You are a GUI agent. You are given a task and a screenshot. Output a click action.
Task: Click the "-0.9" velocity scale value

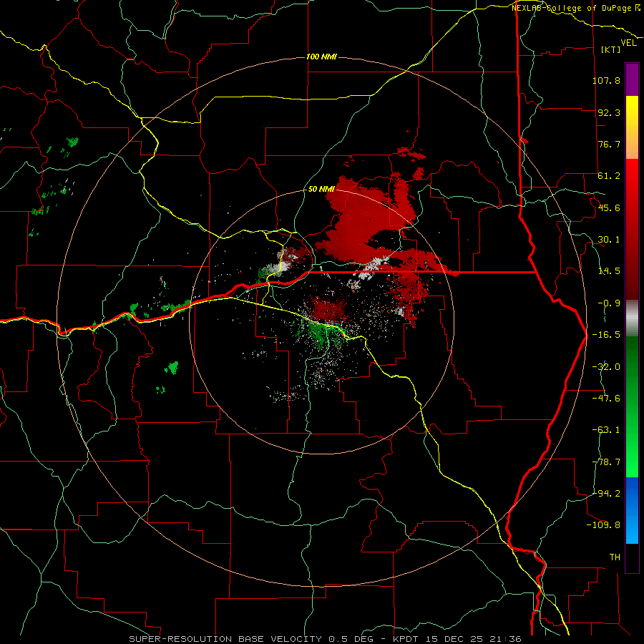point(609,303)
